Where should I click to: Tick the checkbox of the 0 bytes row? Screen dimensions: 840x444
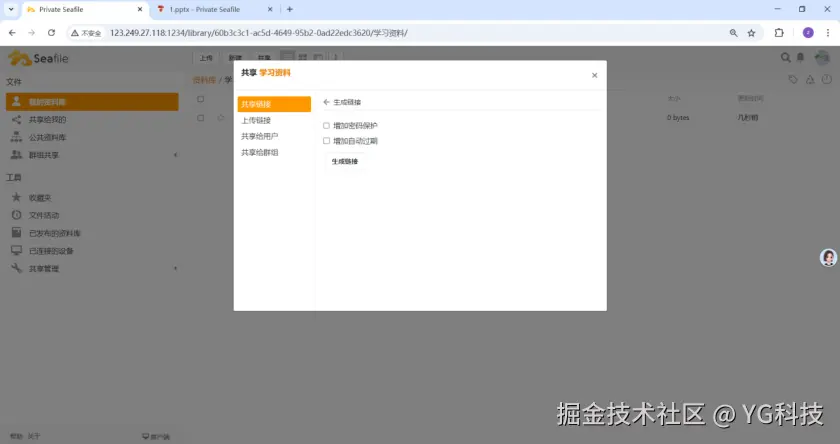click(x=200, y=118)
